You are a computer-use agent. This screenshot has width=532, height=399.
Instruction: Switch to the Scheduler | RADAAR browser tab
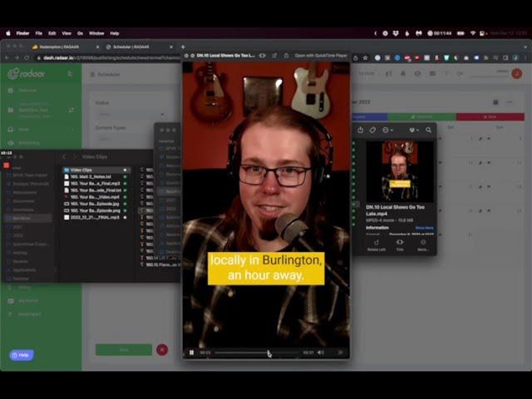click(139, 47)
